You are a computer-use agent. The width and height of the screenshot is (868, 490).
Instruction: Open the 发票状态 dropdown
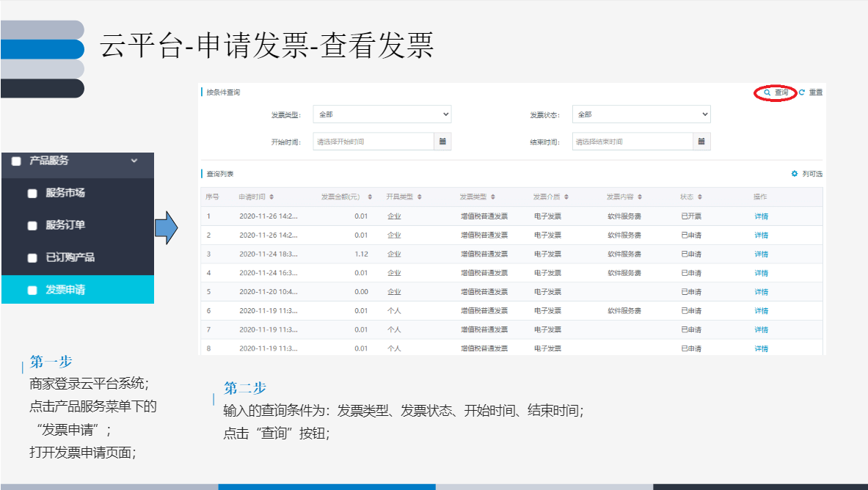point(641,114)
